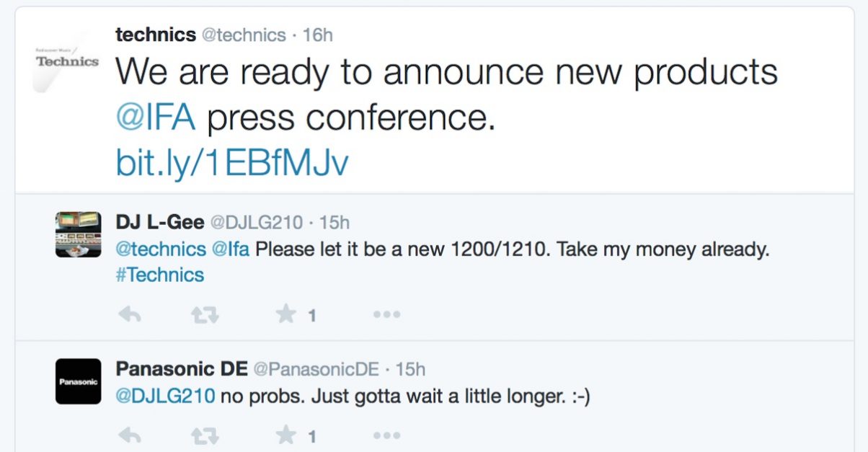This screenshot has width=868, height=452.
Task: Open the technics profile name
Action: [x=156, y=34]
